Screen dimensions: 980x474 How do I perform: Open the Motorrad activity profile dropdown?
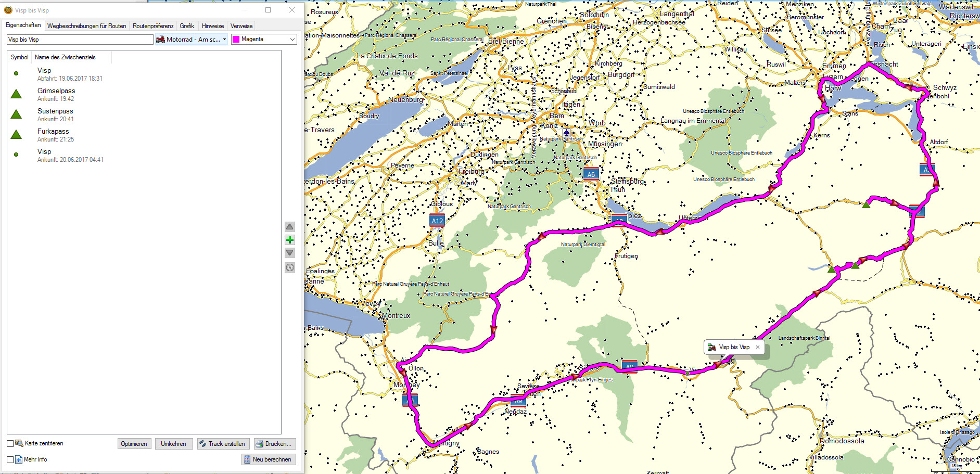(192, 40)
